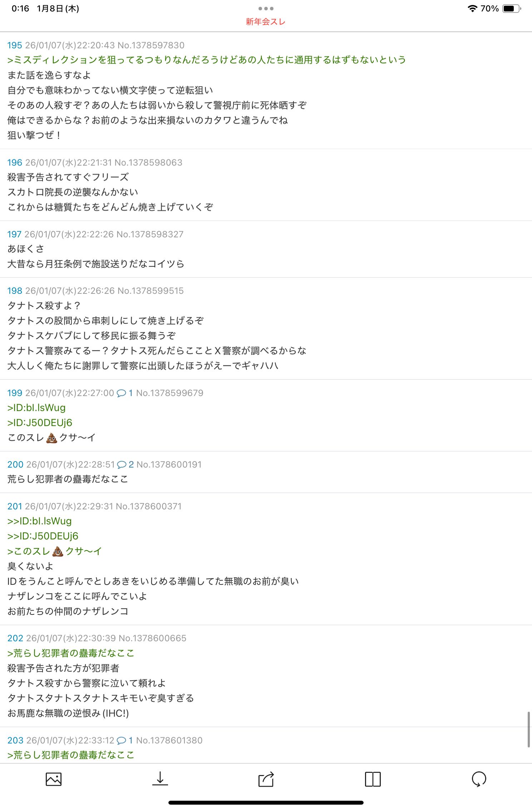Tap the share icon in bottom toolbar
This screenshot has width=532, height=810.
pos(266,779)
